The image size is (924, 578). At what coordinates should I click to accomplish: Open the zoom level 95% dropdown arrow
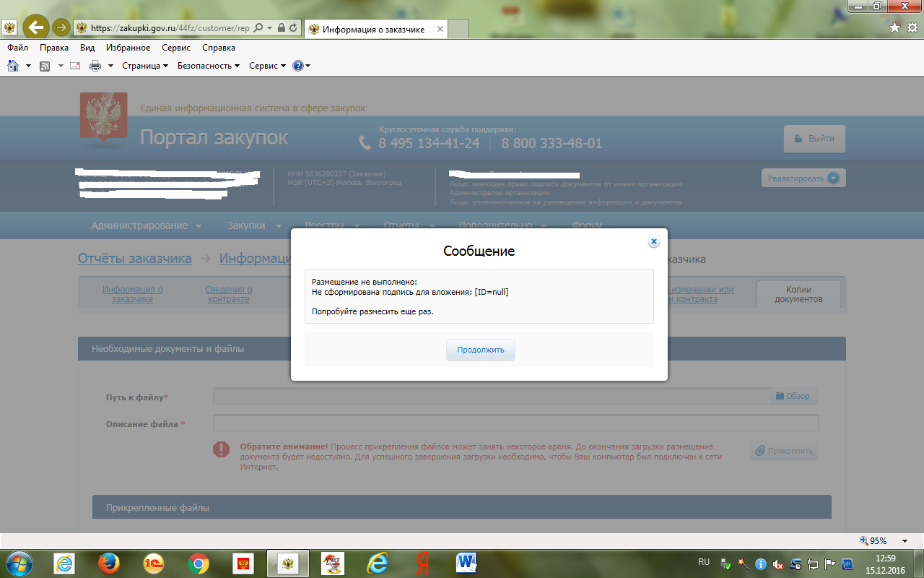click(905, 541)
